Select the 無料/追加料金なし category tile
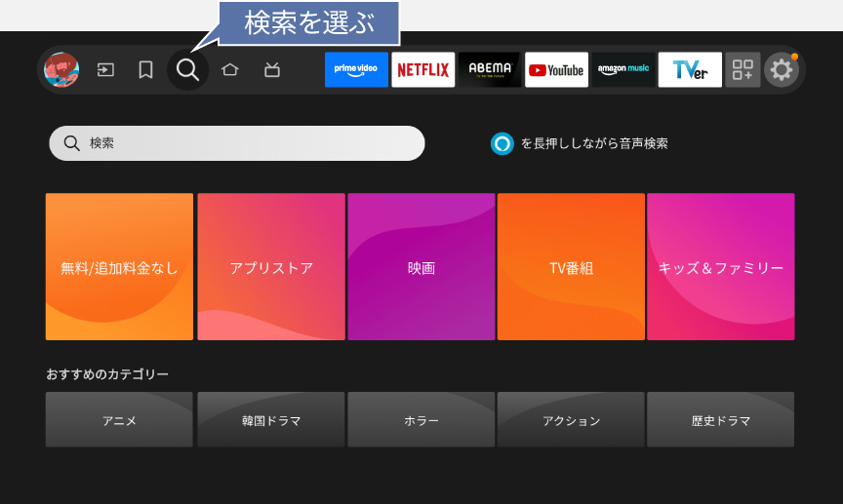The height and width of the screenshot is (504, 843). [119, 267]
